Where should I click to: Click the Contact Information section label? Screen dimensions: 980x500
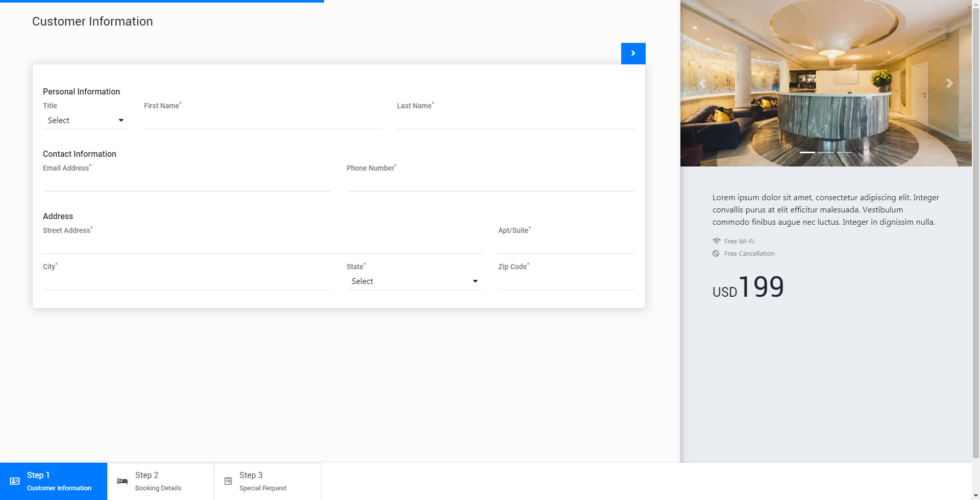pos(80,154)
